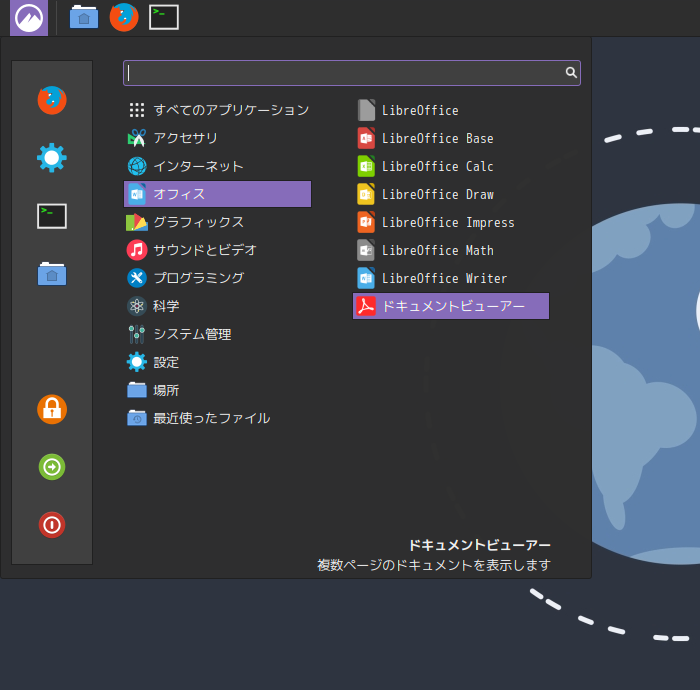Open system settings gear in favorites sidebar
The width and height of the screenshot is (700, 690).
52,157
